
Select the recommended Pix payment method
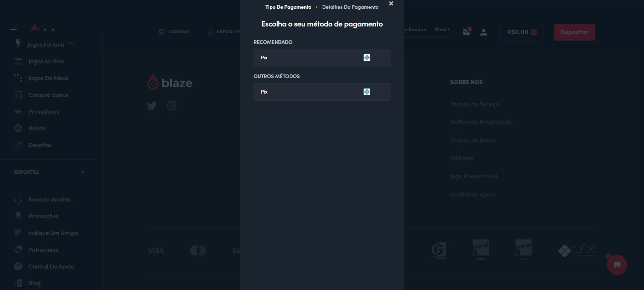pos(322,58)
